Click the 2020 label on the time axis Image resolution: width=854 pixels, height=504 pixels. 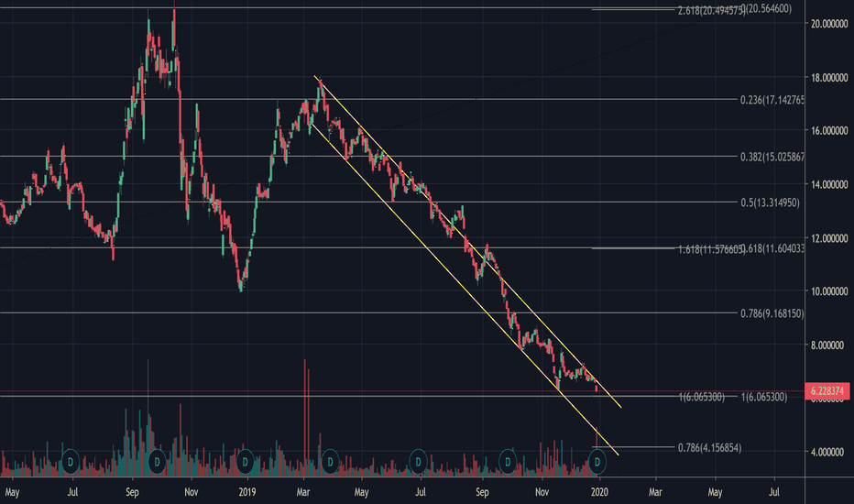pyautogui.click(x=599, y=492)
